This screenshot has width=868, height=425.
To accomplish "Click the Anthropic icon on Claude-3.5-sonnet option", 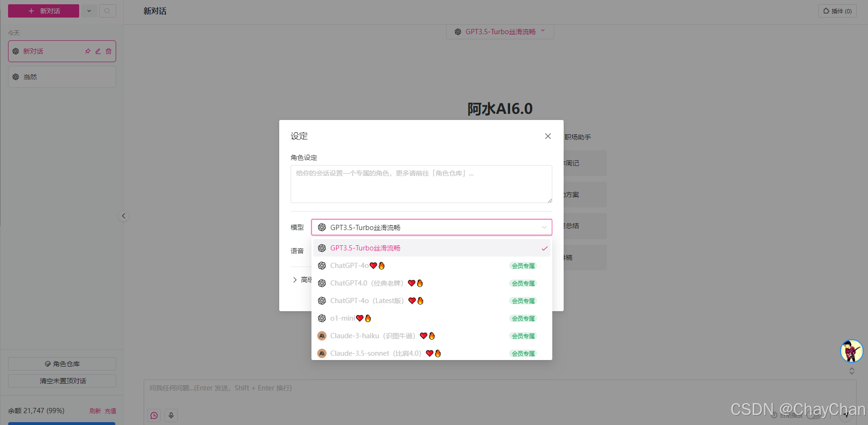I will click(322, 353).
